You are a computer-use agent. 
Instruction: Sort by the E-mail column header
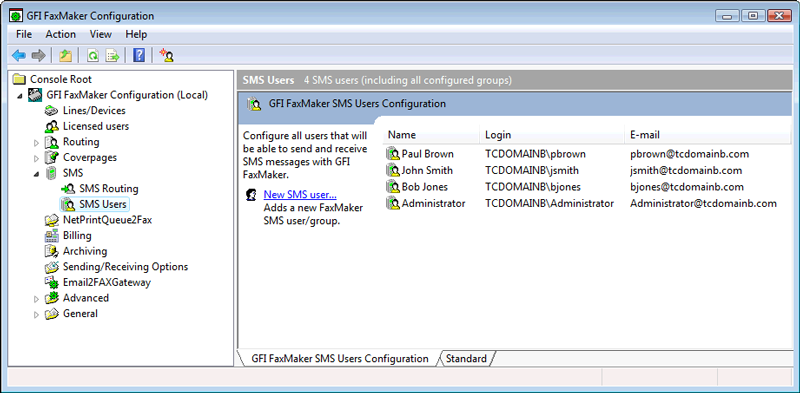pos(708,135)
